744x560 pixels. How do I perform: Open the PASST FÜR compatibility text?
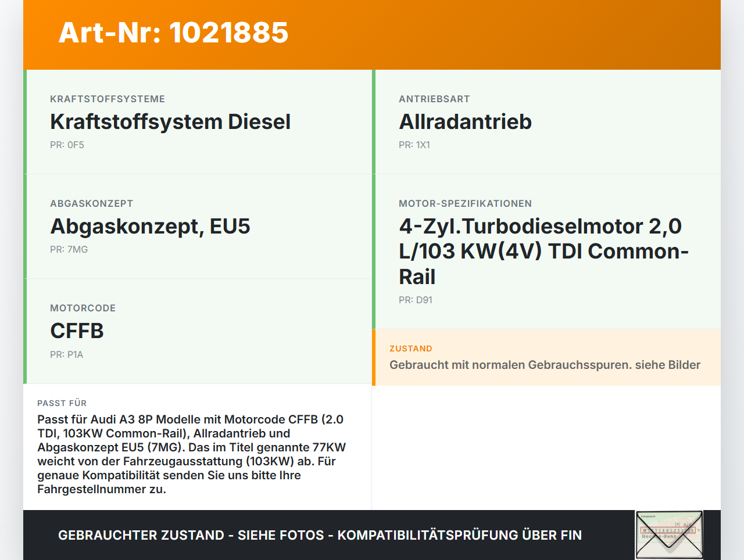point(191,455)
